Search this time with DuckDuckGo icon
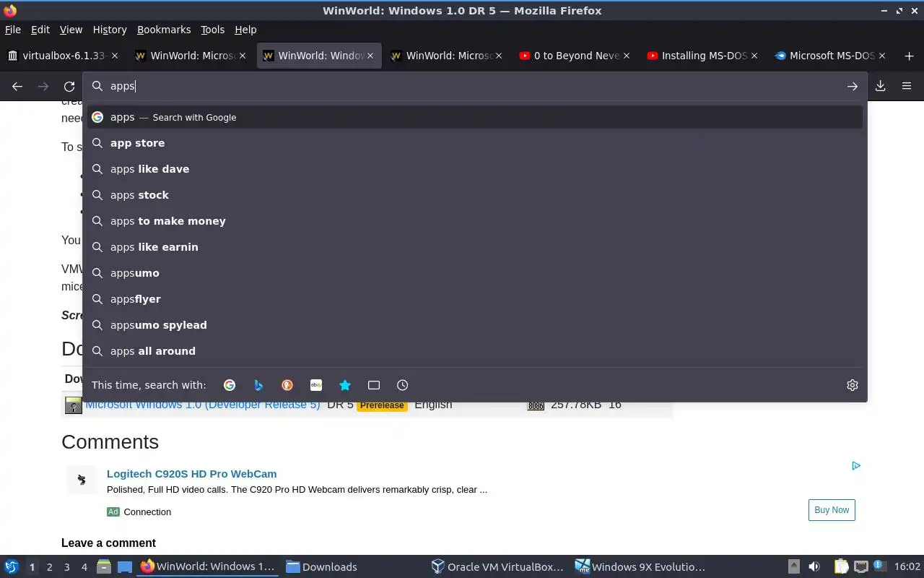The width and height of the screenshot is (924, 578). 287,385
